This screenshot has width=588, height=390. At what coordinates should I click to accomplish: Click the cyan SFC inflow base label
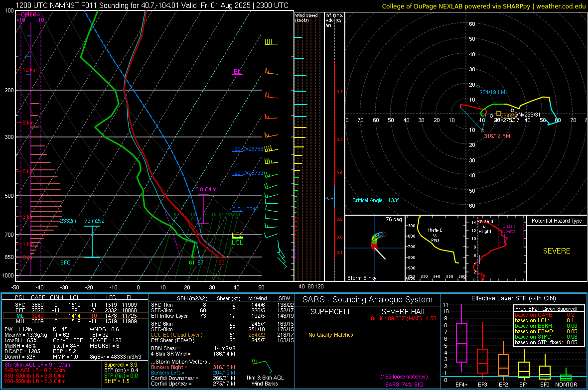point(65,262)
